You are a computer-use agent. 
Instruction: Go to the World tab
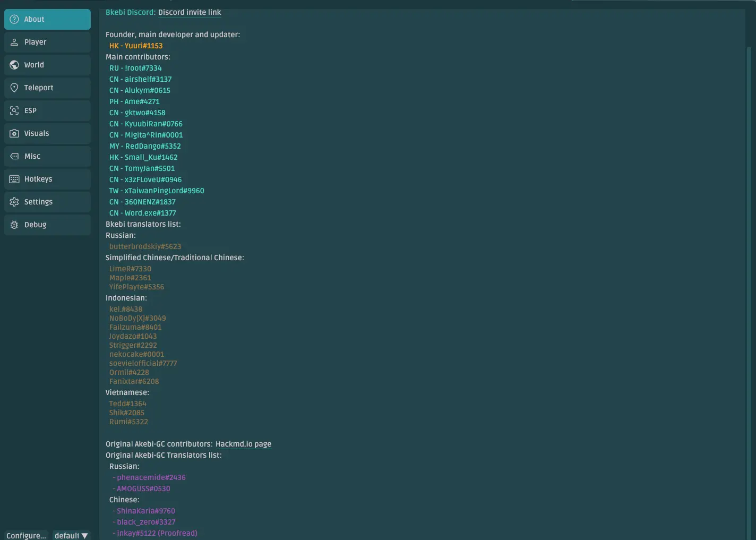pos(47,65)
